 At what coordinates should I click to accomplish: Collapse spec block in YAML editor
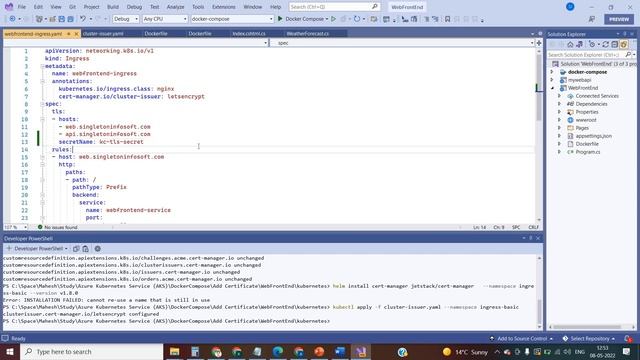(x=42, y=104)
